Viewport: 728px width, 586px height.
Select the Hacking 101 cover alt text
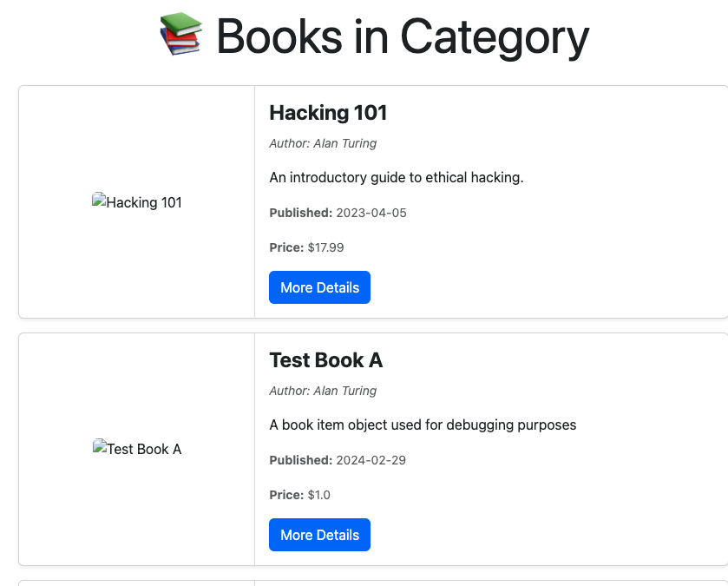(144, 202)
